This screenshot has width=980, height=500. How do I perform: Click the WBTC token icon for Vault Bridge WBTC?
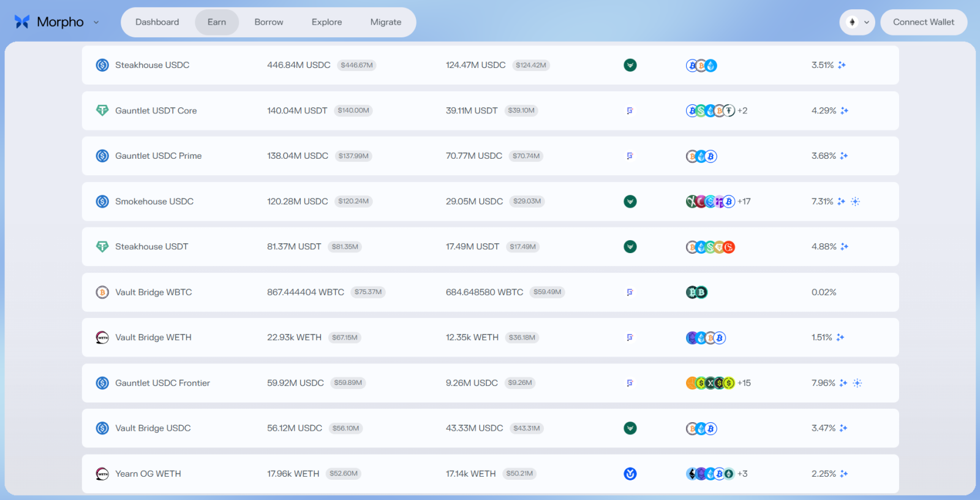[102, 292]
